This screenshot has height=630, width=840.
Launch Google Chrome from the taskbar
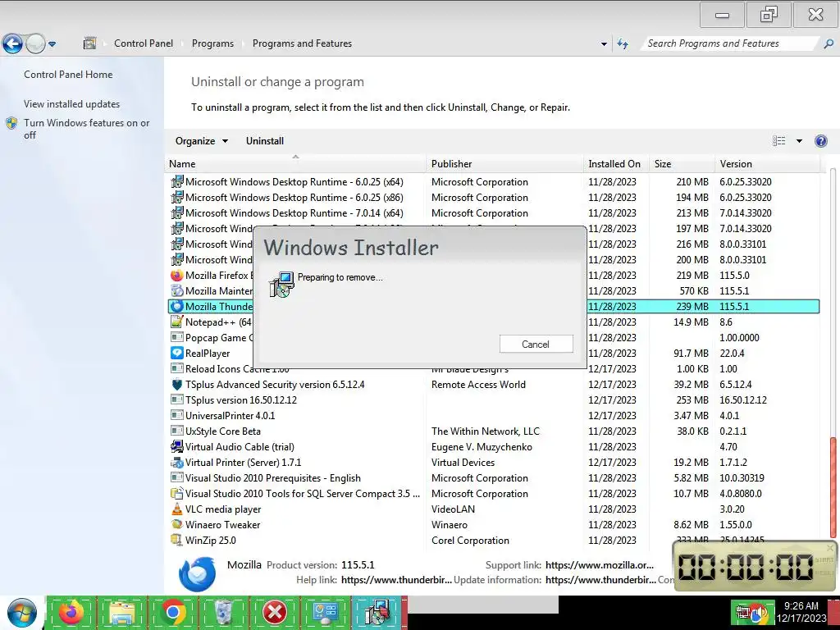pyautogui.click(x=172, y=613)
